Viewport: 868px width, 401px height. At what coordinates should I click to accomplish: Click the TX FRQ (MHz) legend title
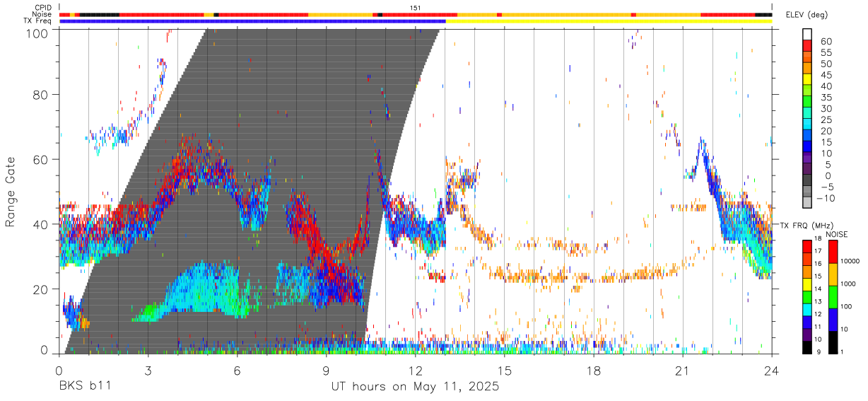[x=806, y=226]
